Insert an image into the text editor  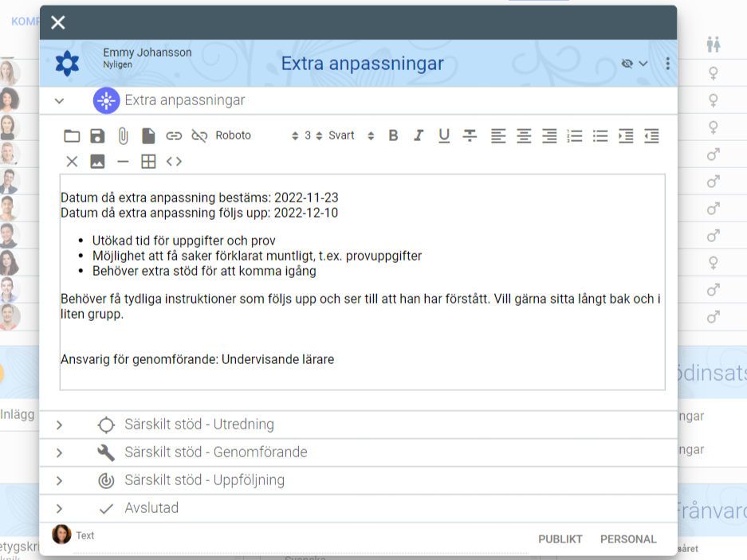(97, 162)
